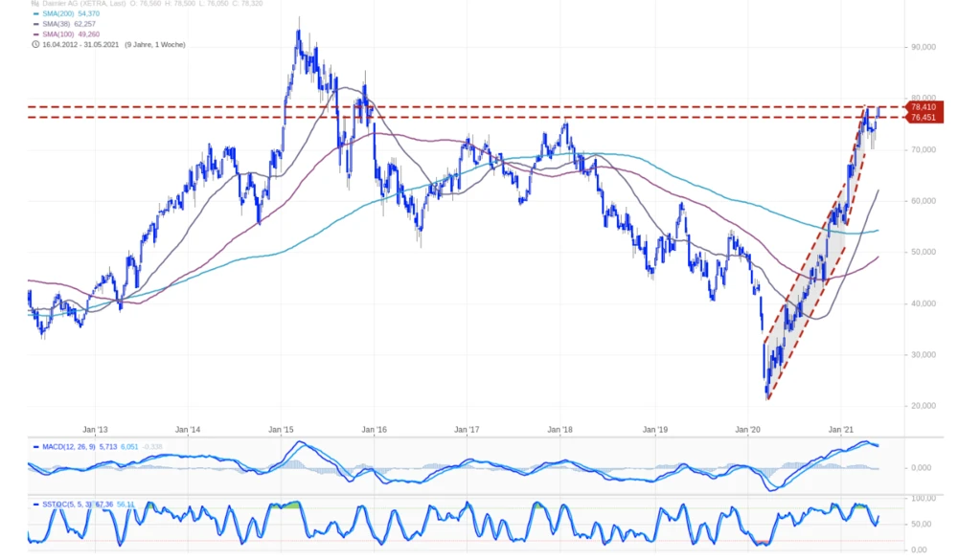958x560 pixels.
Task: Click the MACD legend color marker
Action: click(x=35, y=446)
